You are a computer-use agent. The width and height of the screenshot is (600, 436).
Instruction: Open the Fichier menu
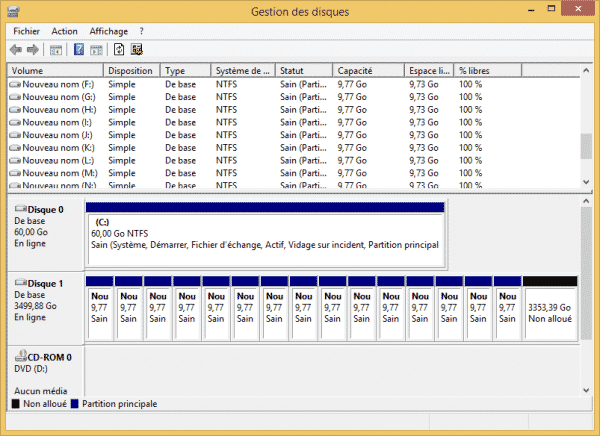[26, 31]
